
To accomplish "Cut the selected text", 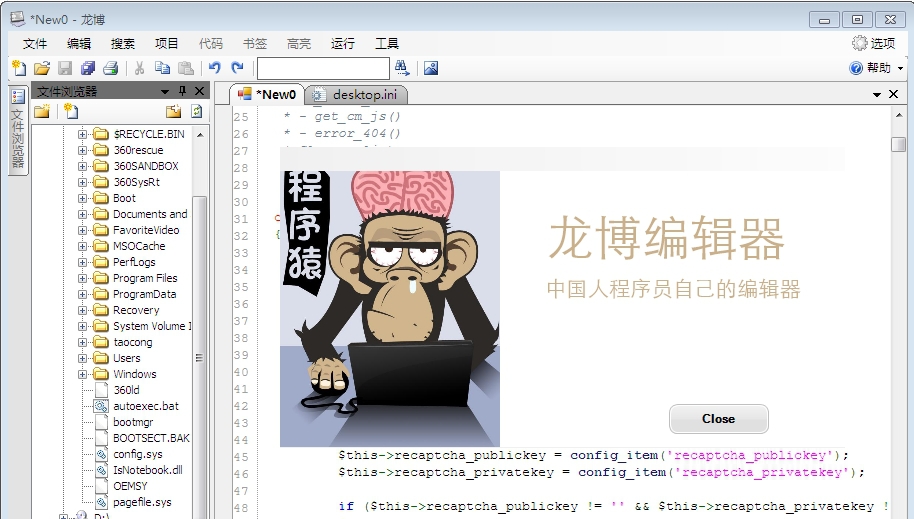I will [x=139, y=68].
